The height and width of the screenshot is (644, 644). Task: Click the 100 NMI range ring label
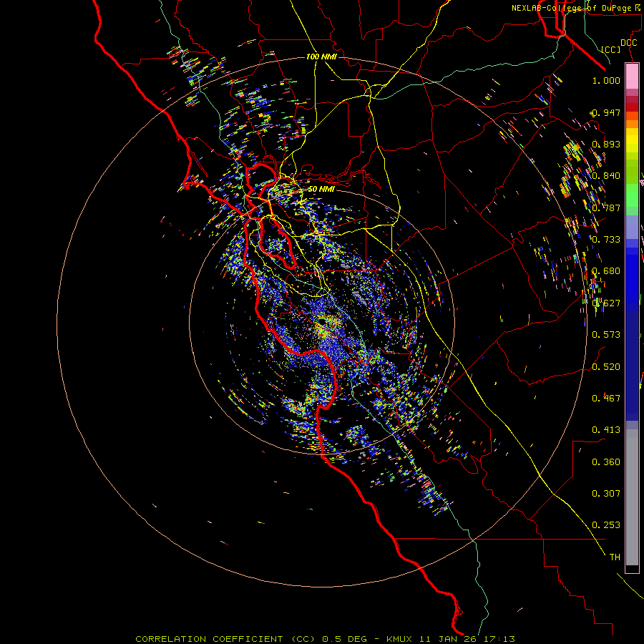pyautogui.click(x=321, y=57)
